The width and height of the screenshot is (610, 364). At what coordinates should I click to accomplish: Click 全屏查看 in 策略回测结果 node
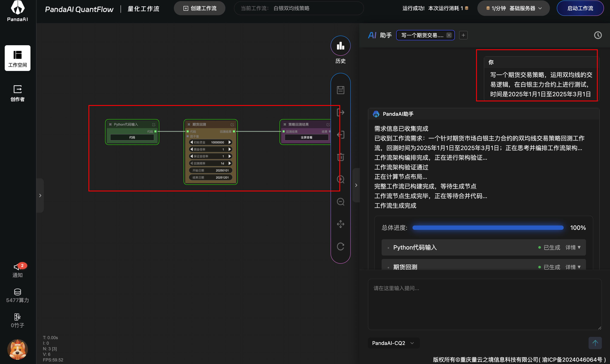307,137
